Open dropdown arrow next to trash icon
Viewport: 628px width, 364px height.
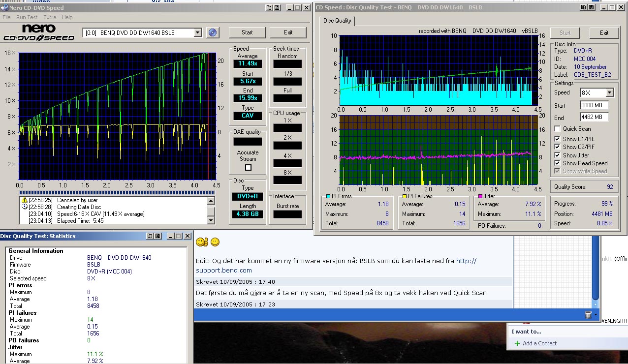pos(596,315)
